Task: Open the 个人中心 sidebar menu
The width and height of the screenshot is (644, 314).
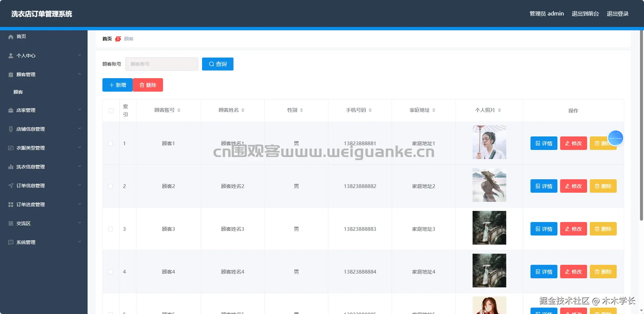Action: tap(44, 56)
